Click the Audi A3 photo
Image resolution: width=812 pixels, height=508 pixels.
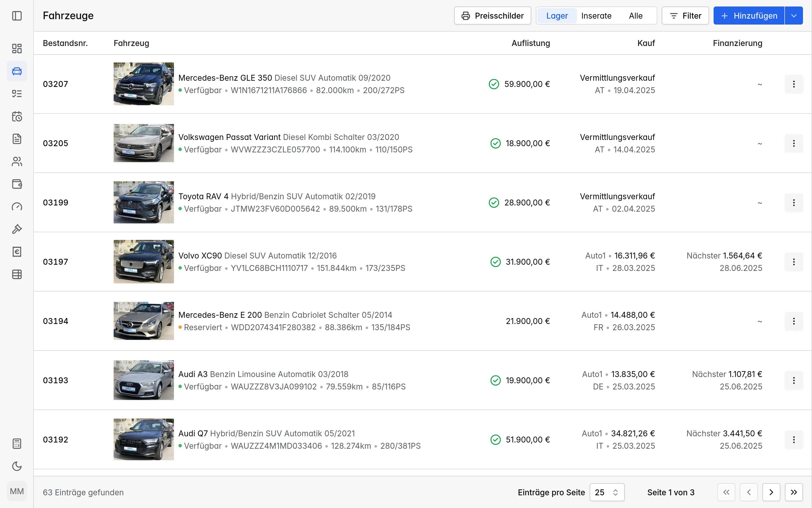coord(144,380)
